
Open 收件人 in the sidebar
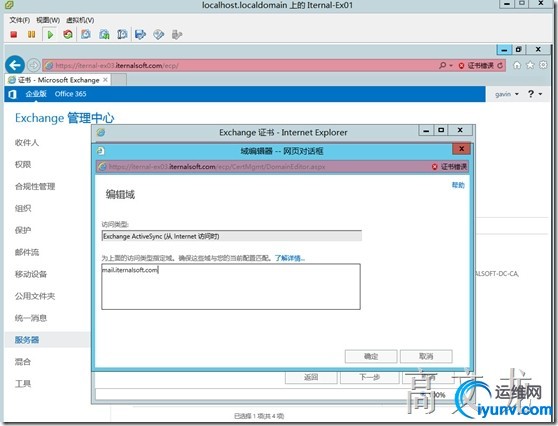click(x=27, y=143)
